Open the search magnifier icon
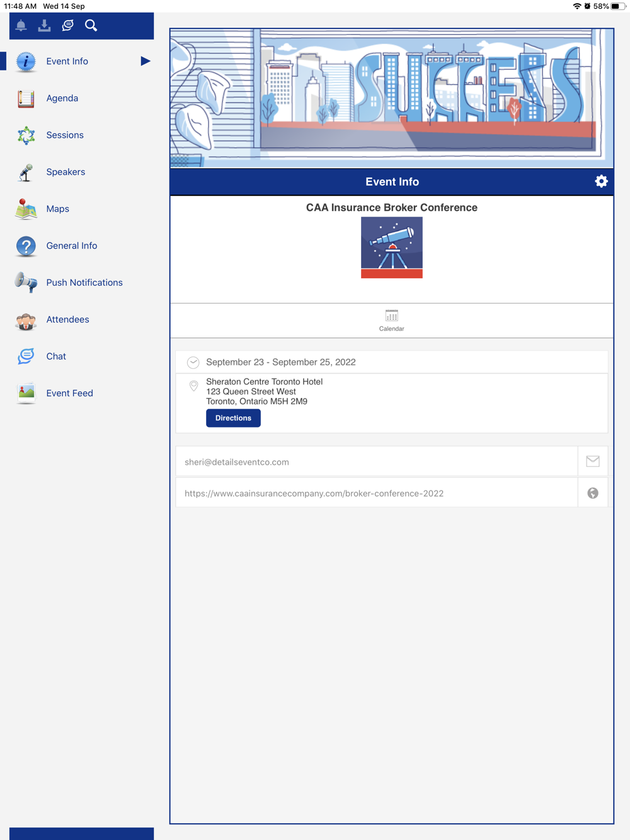The height and width of the screenshot is (840, 630). coord(91,25)
